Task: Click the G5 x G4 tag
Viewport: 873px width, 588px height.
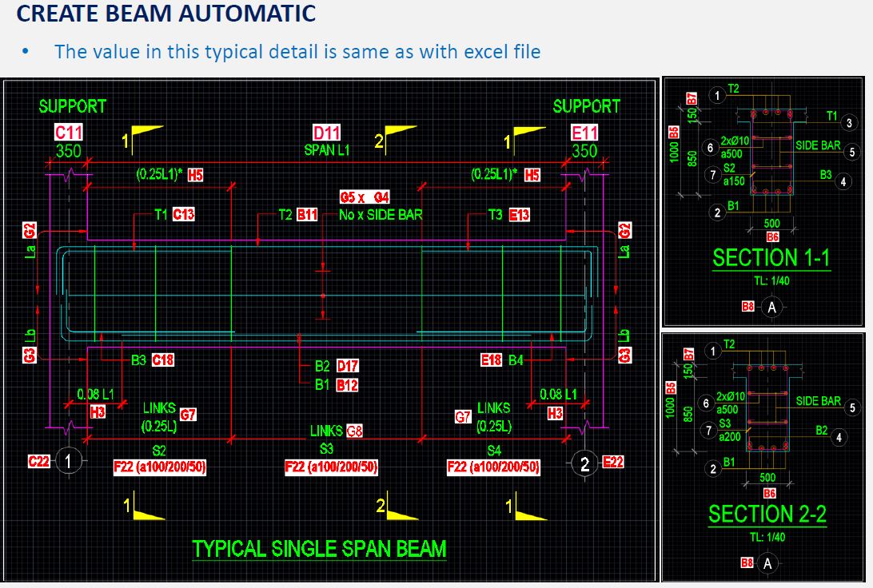Action: point(365,197)
